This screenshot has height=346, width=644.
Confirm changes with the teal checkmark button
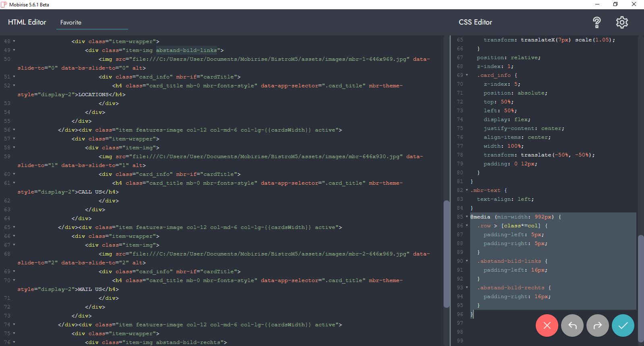coord(623,325)
